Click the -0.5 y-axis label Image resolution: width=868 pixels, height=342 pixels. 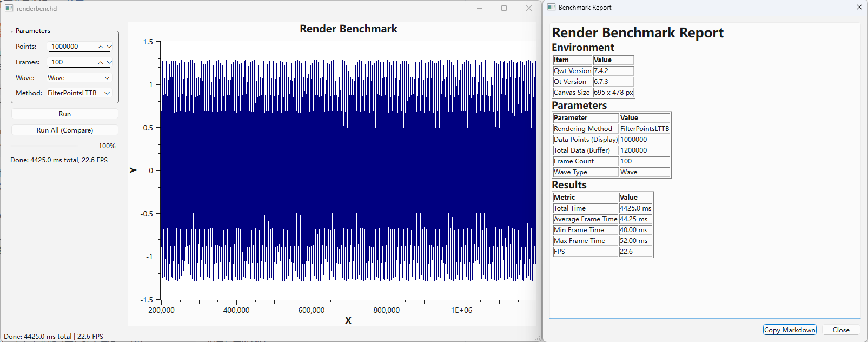pos(147,214)
